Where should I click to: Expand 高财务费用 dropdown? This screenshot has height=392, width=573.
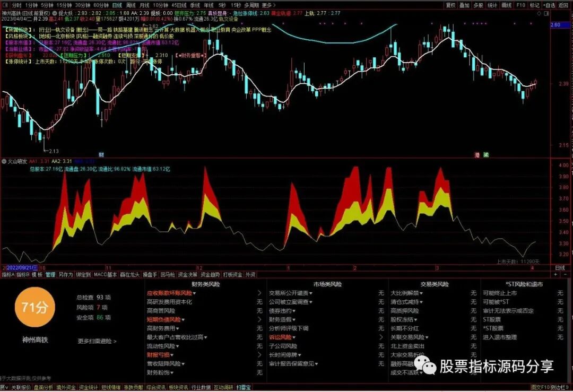pos(177,328)
